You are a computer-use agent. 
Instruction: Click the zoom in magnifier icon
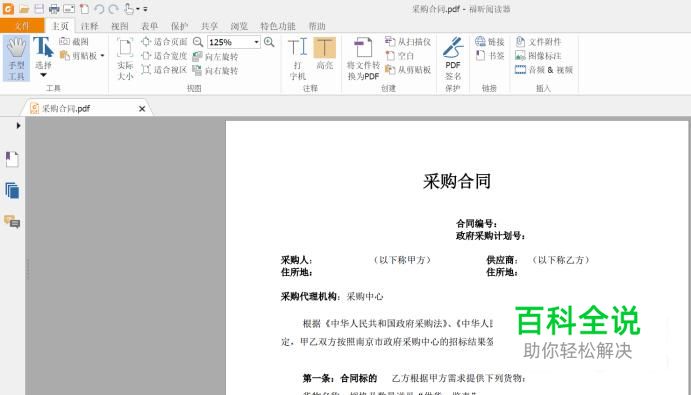tap(269, 42)
